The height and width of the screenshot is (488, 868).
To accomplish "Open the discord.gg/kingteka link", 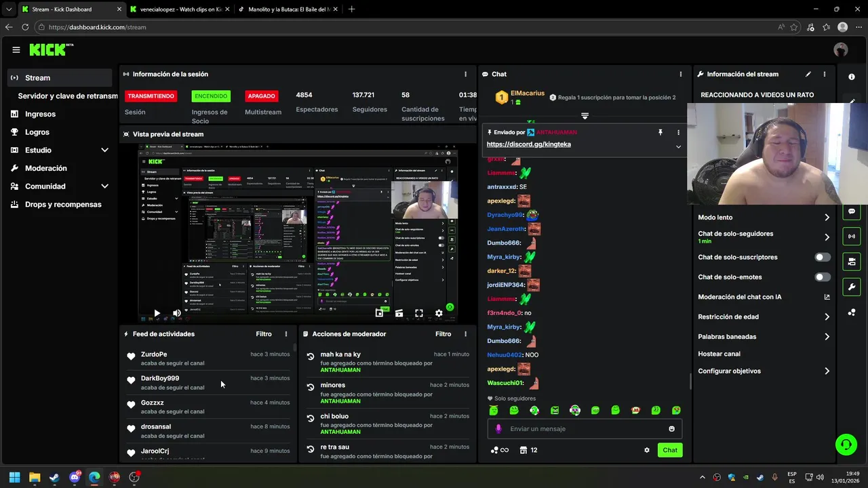I will (529, 144).
